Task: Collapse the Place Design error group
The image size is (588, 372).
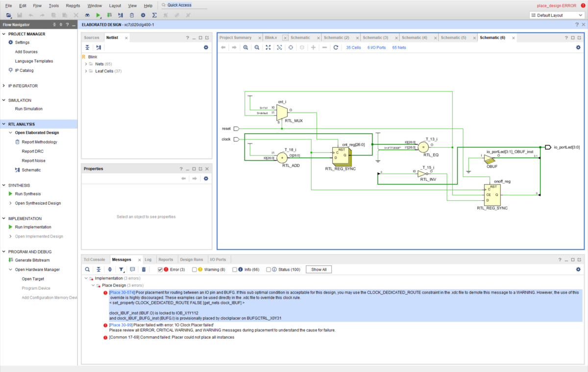Action: coord(93,285)
